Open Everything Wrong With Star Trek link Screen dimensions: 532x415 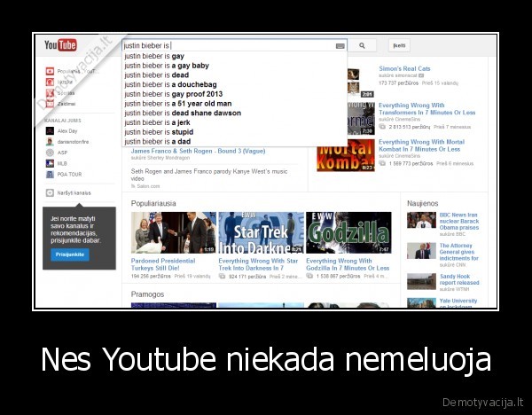pos(258,264)
